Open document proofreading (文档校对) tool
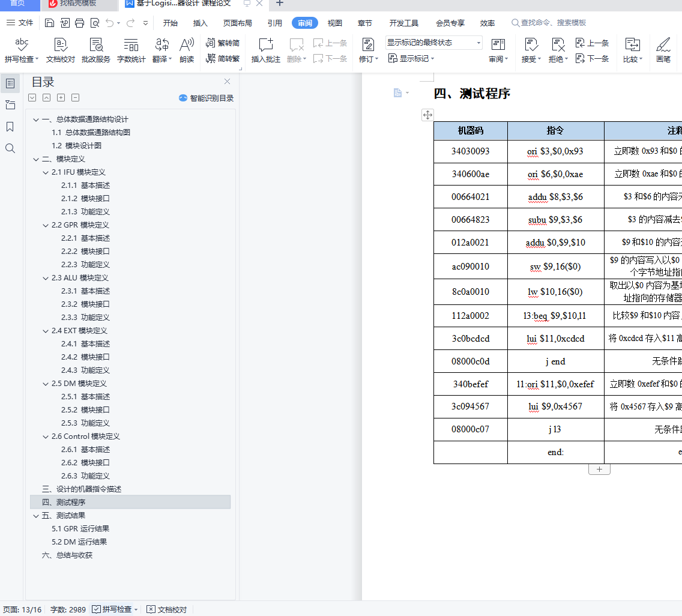 click(x=61, y=50)
